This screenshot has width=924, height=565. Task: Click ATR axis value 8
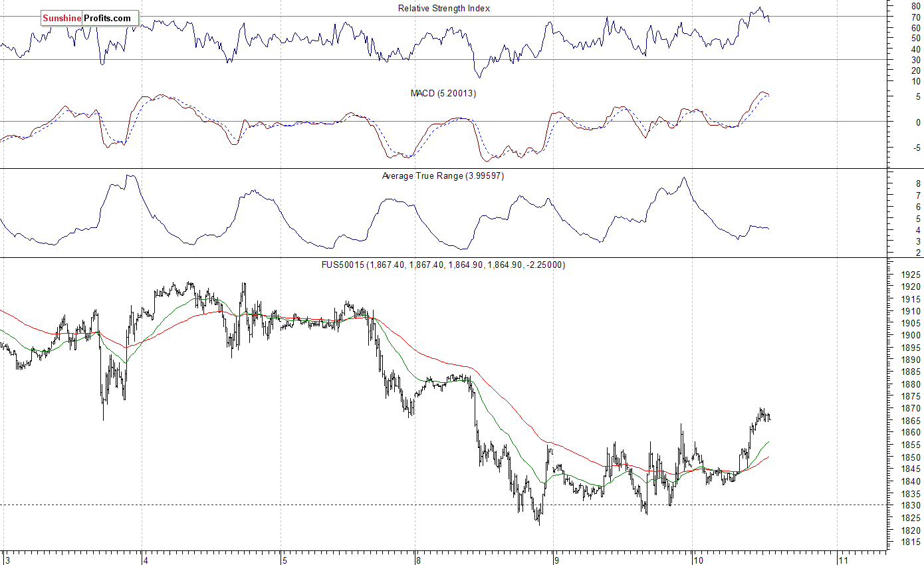[917, 183]
